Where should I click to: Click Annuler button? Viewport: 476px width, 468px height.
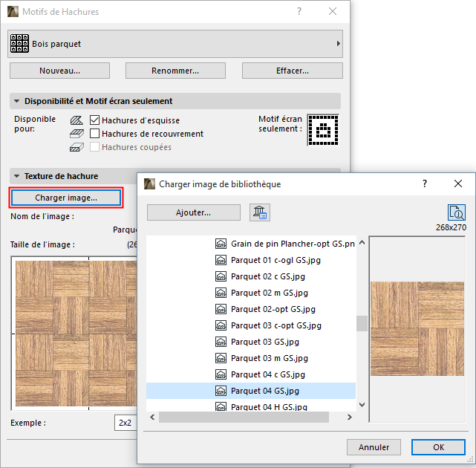pos(374,447)
